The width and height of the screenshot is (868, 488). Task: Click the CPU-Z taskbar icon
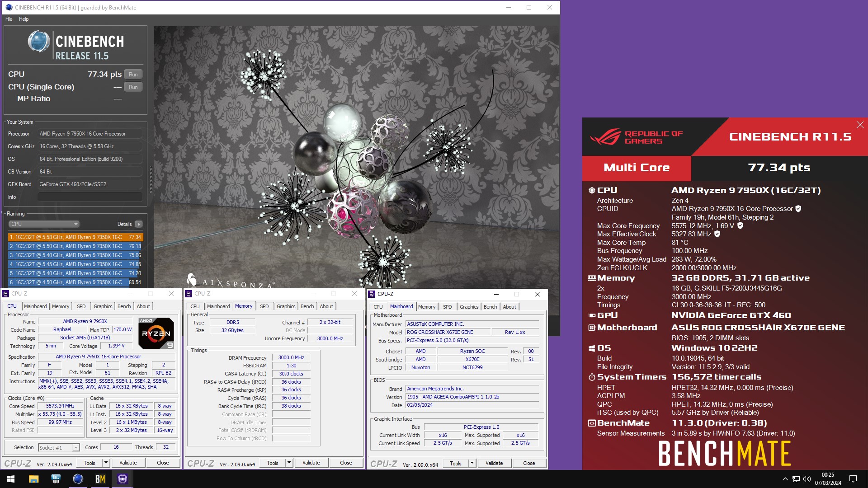point(122,479)
